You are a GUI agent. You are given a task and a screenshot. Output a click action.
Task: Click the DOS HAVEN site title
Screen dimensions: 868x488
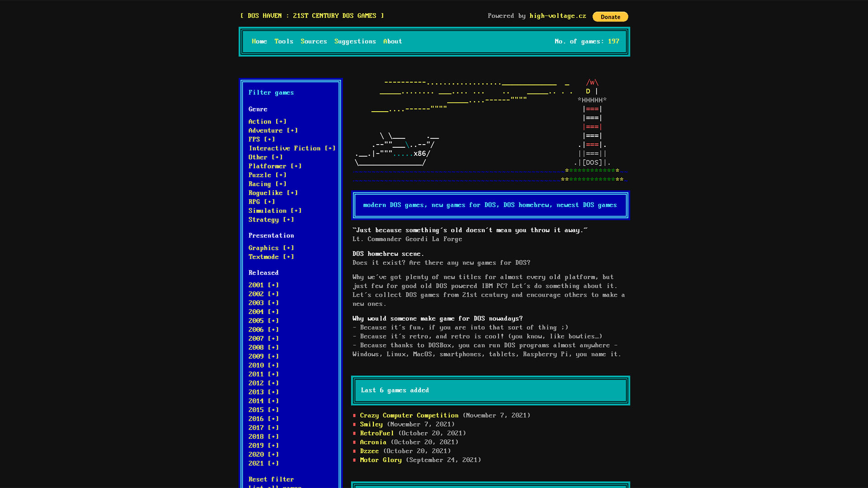point(312,16)
